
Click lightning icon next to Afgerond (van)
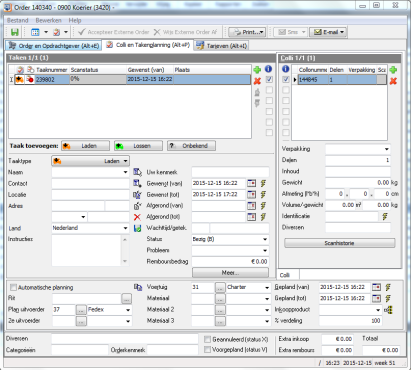click(263, 206)
